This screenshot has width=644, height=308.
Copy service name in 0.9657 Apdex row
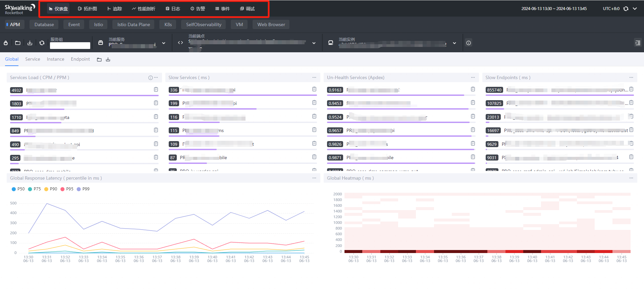[473, 130]
